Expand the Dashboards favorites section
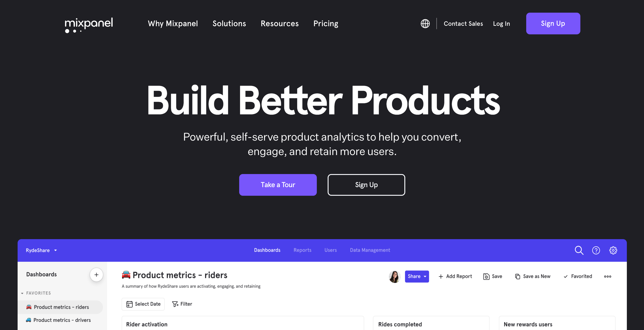The width and height of the screenshot is (644, 330). [23, 293]
